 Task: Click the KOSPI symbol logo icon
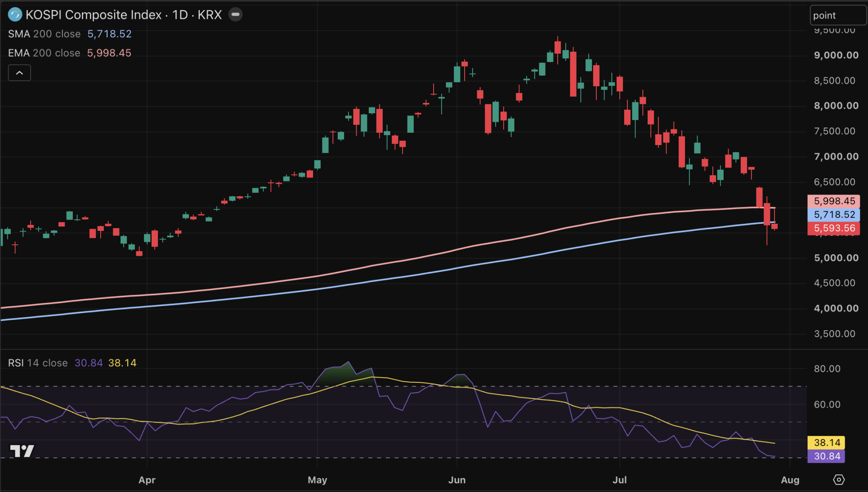(15, 15)
